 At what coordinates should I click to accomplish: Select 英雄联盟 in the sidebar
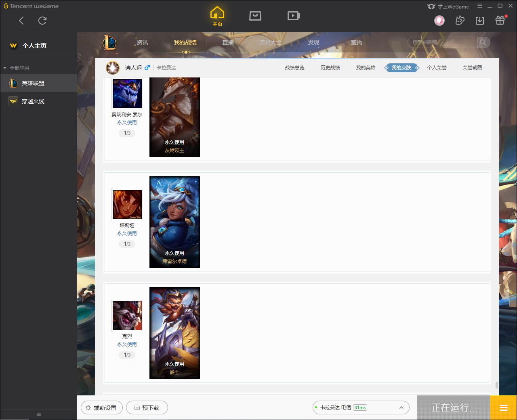[38, 83]
